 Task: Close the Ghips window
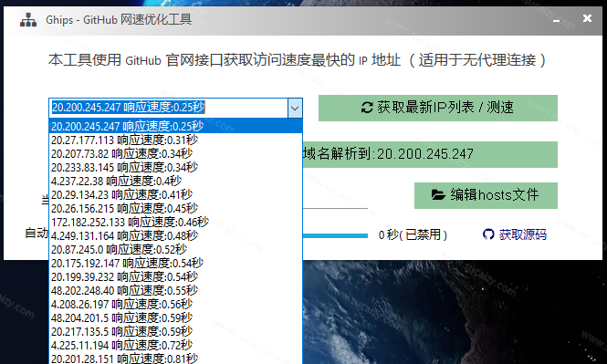point(587,18)
